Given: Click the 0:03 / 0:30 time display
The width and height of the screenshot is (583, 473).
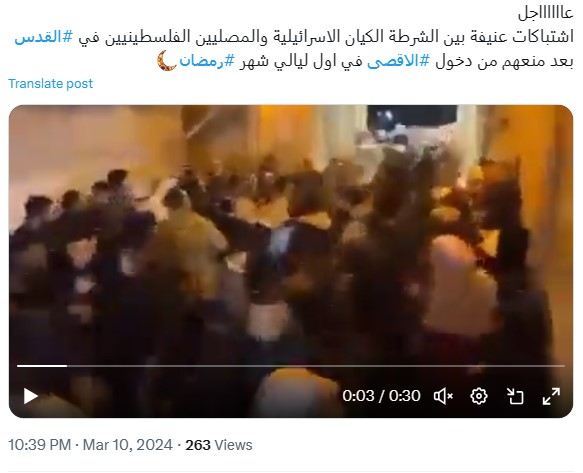Looking at the screenshot, I should pyautogui.click(x=381, y=396).
